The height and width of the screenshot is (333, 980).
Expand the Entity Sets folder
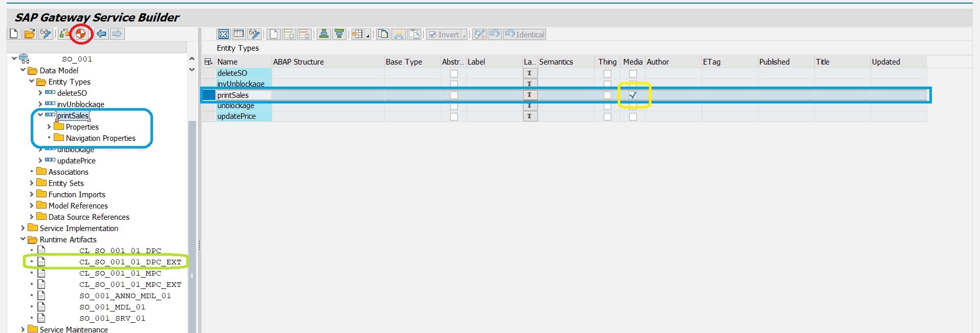tap(32, 183)
